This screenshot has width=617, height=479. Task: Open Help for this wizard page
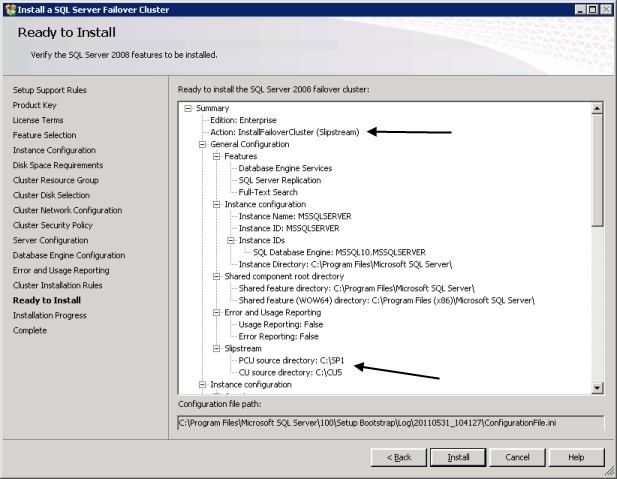click(x=576, y=457)
